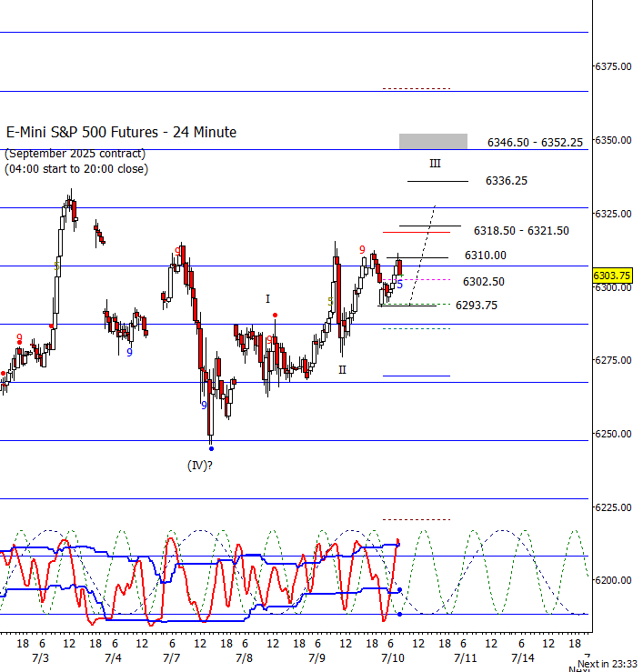
Task: Click the 6318.50 - 6321.50 range label
Action: pos(521,231)
